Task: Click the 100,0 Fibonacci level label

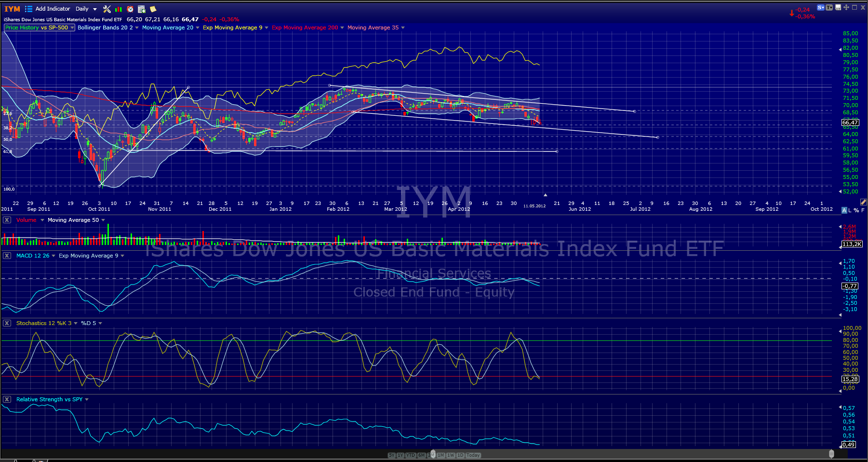Action: point(9,189)
